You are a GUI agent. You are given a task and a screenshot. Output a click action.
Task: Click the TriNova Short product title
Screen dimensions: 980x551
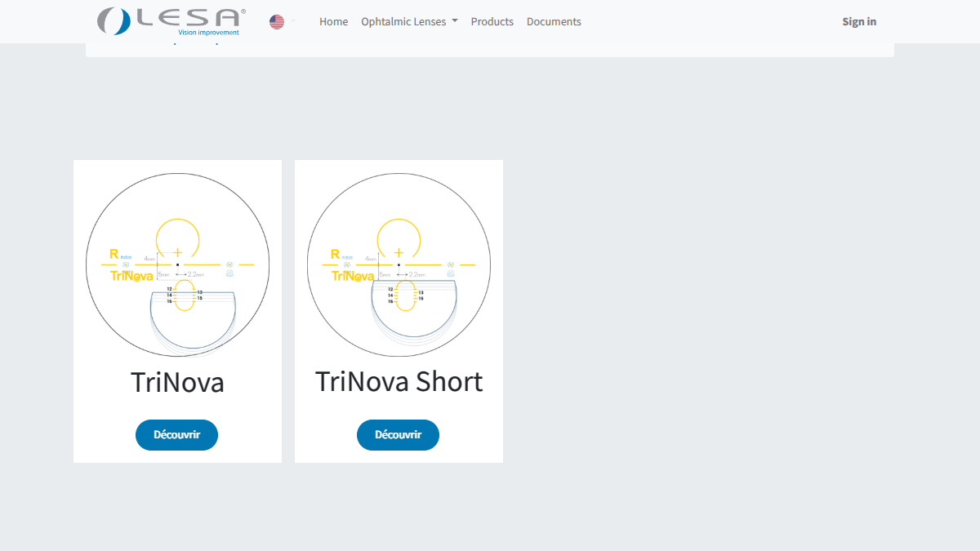(399, 381)
